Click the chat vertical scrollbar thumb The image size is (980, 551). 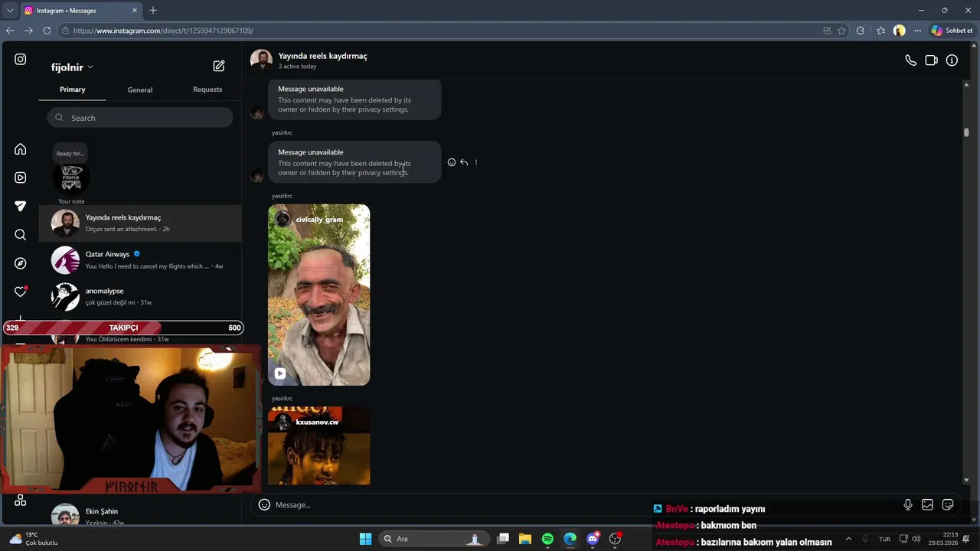point(966,132)
